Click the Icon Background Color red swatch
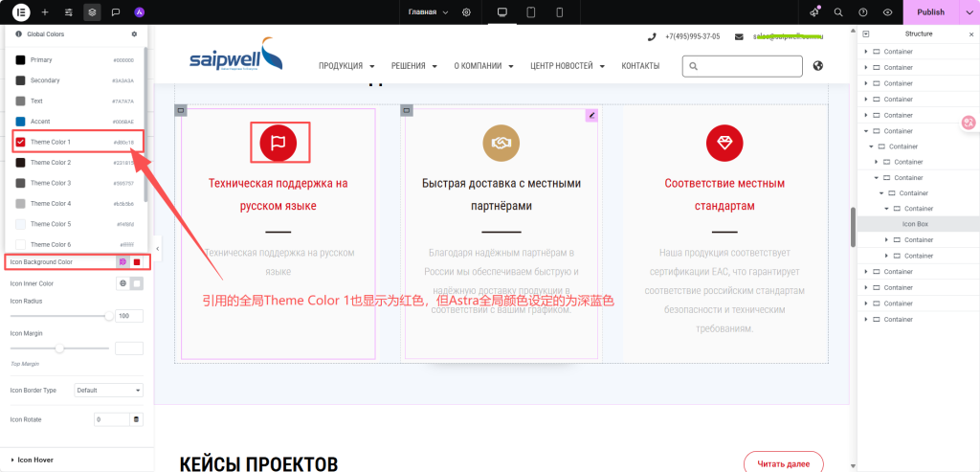Viewport: 980px width, 472px height. coord(137,262)
